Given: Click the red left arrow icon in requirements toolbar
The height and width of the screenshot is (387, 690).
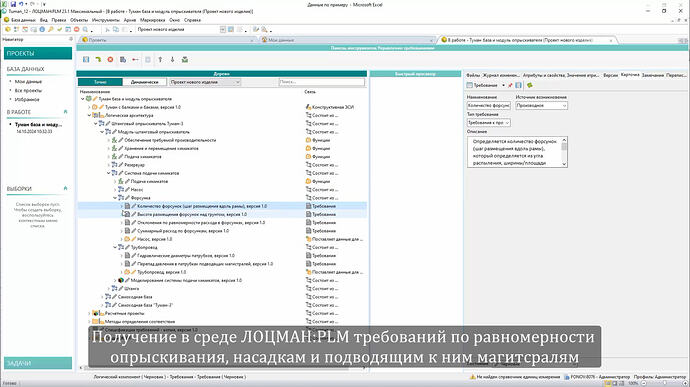Looking at the screenshot, I should [x=136, y=59].
